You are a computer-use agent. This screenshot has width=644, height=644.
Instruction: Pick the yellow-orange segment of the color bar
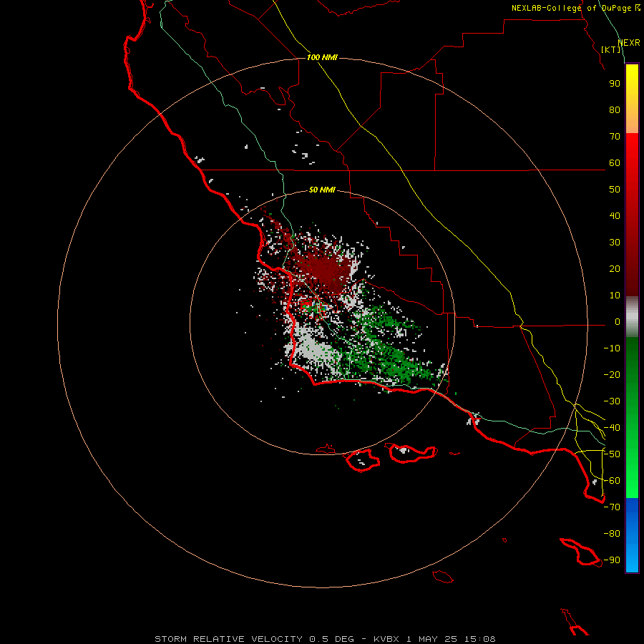click(x=632, y=99)
